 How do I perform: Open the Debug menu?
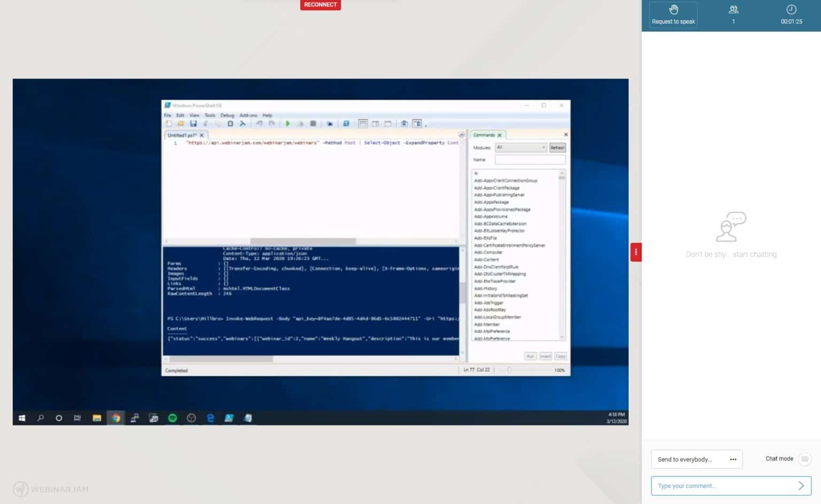click(x=227, y=115)
